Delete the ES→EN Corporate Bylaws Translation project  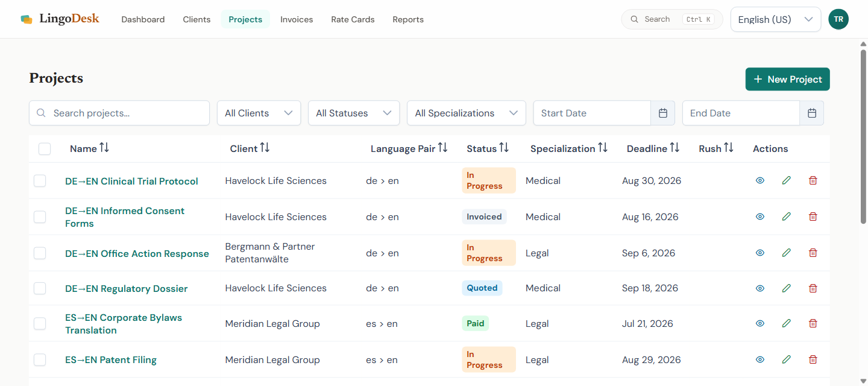[x=813, y=323]
